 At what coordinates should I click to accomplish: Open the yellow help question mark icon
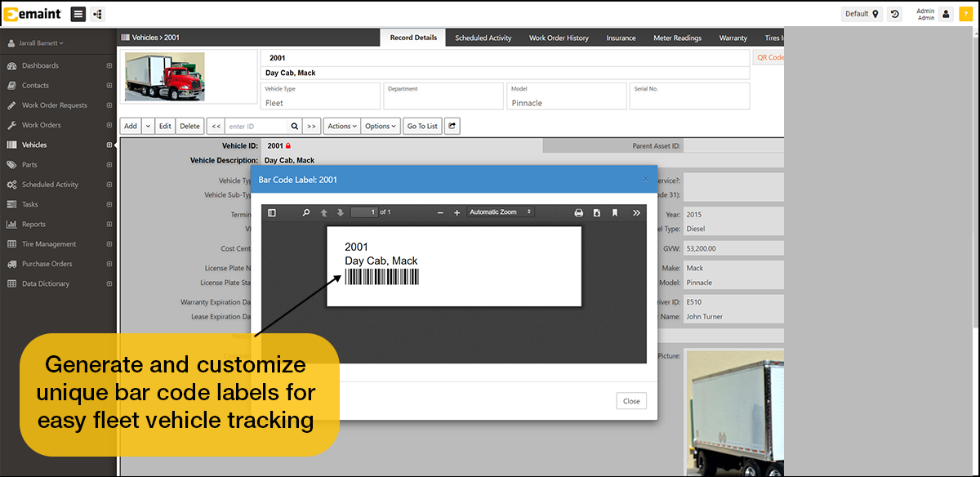click(x=964, y=14)
